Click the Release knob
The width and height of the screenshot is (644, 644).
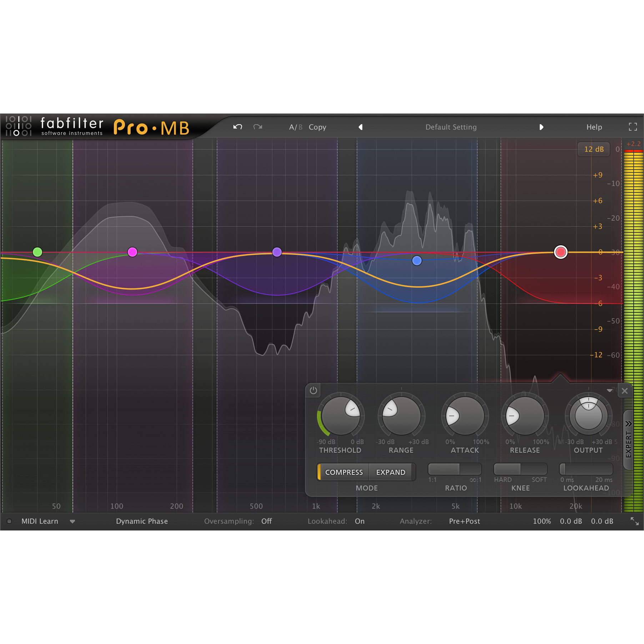(x=525, y=416)
